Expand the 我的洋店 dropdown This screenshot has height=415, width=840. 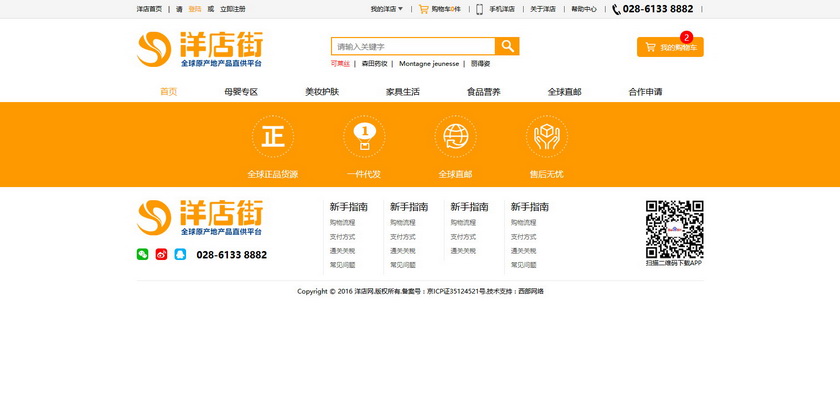[x=387, y=9]
